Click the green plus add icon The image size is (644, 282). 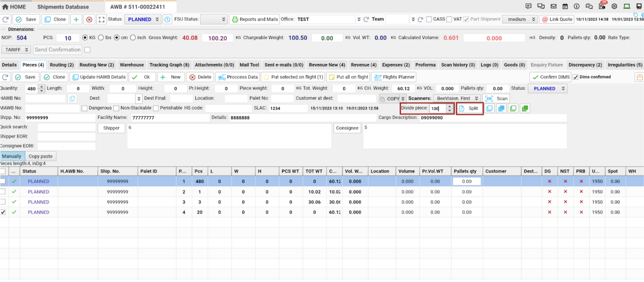76,20
